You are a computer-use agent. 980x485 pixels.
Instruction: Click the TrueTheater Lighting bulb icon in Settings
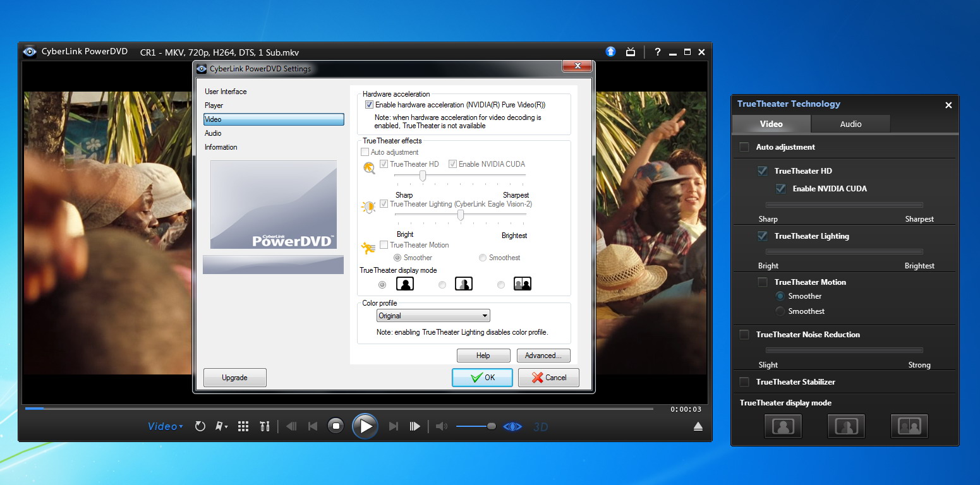click(x=368, y=207)
